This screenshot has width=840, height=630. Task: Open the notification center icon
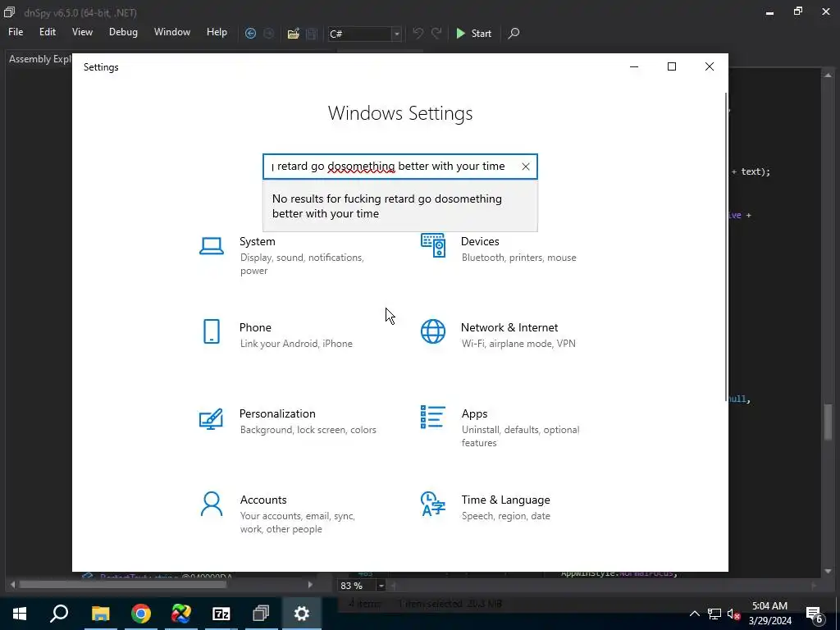(815, 614)
